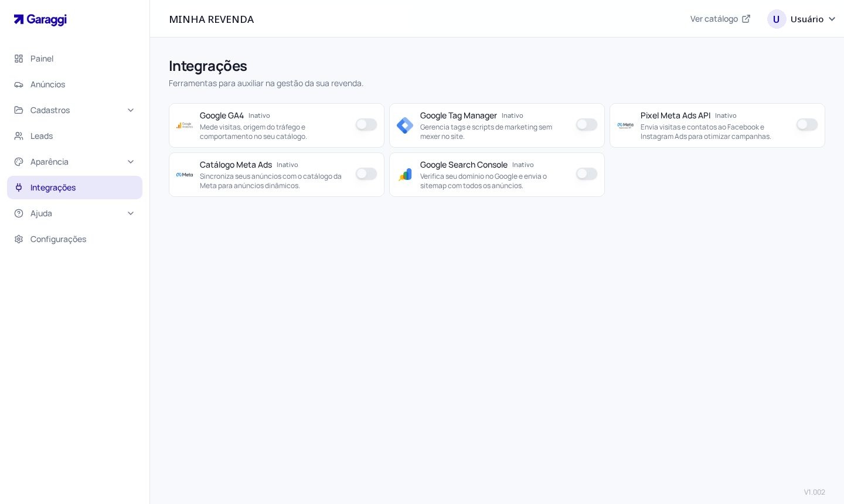Activate the Pixel Meta Ads API switch
Viewport: 844px width, 504px height.
[807, 124]
